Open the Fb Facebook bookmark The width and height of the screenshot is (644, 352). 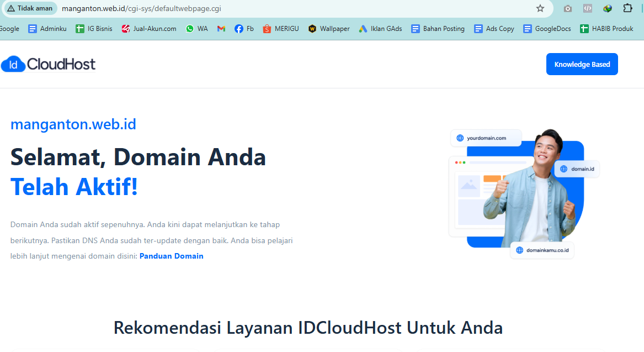click(244, 29)
